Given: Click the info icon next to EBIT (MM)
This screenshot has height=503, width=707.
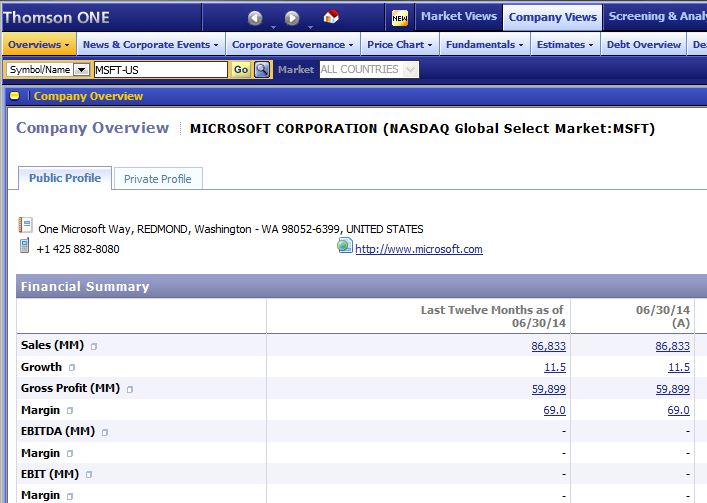Looking at the screenshot, I should pos(89,475).
